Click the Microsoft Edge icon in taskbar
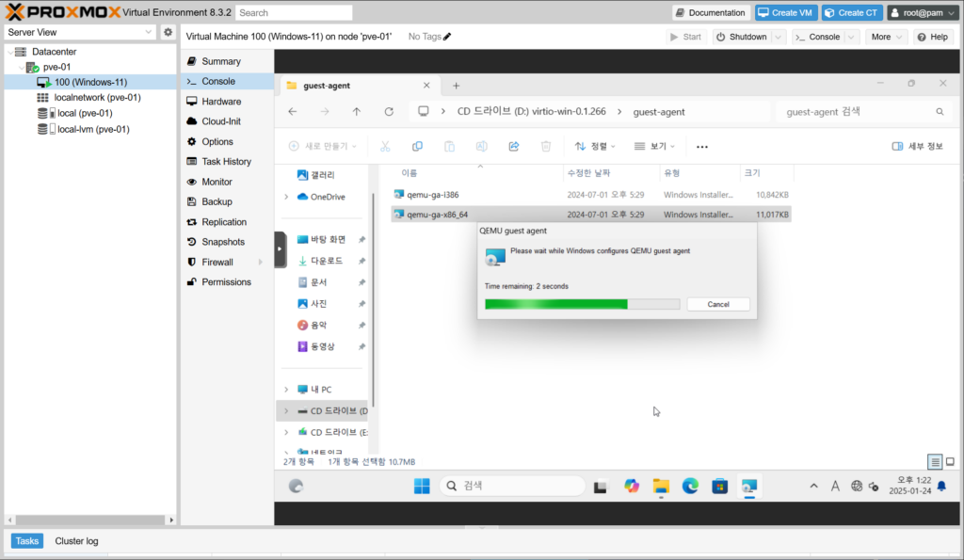The image size is (964, 560). [x=690, y=486]
